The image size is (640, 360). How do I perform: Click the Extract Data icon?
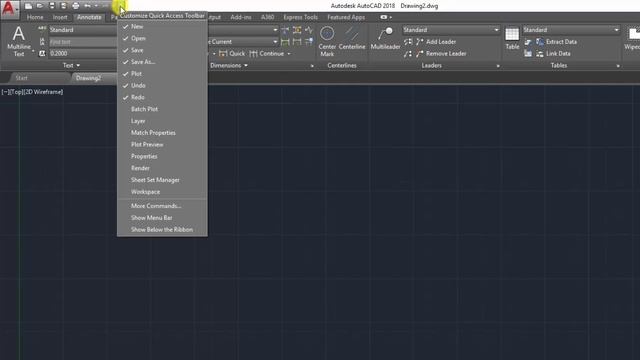click(x=540, y=42)
